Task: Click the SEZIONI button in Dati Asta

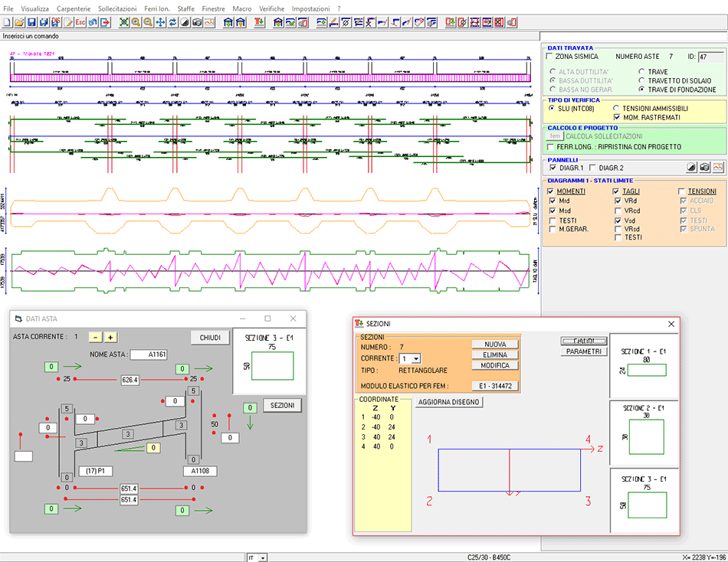Action: click(282, 405)
